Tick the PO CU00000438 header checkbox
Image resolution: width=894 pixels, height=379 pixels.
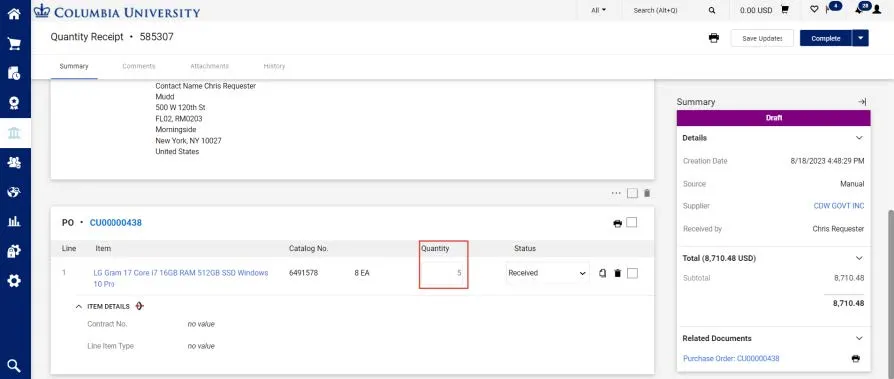point(632,223)
